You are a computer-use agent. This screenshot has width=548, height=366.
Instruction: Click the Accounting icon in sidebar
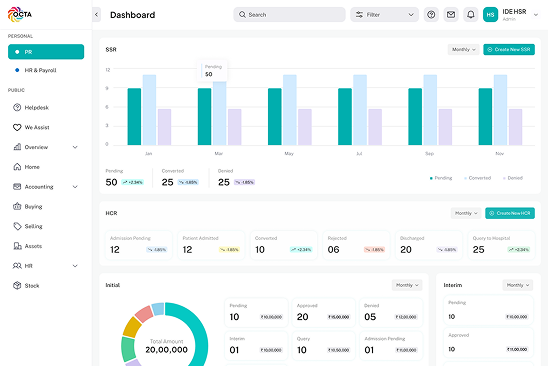(17, 187)
